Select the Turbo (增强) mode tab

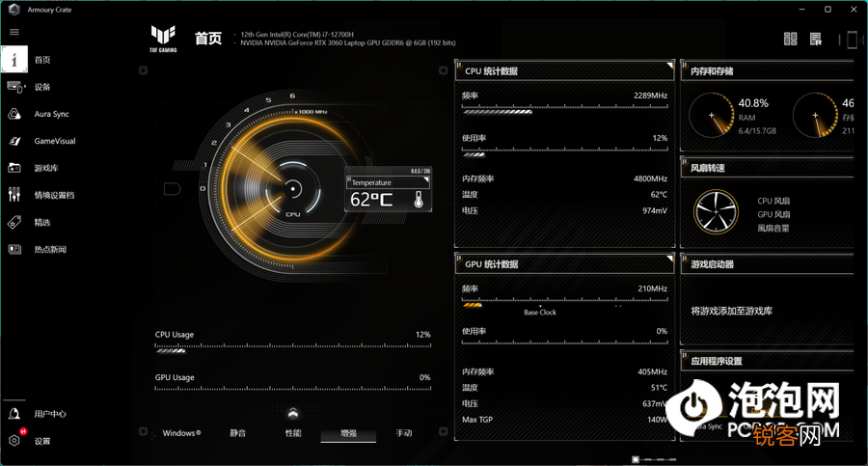tap(348, 433)
